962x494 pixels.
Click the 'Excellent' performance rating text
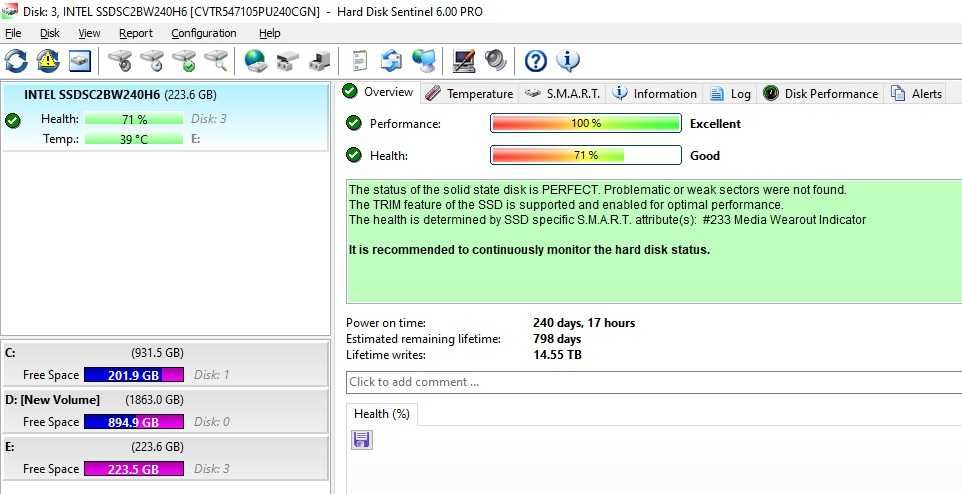[715, 123]
